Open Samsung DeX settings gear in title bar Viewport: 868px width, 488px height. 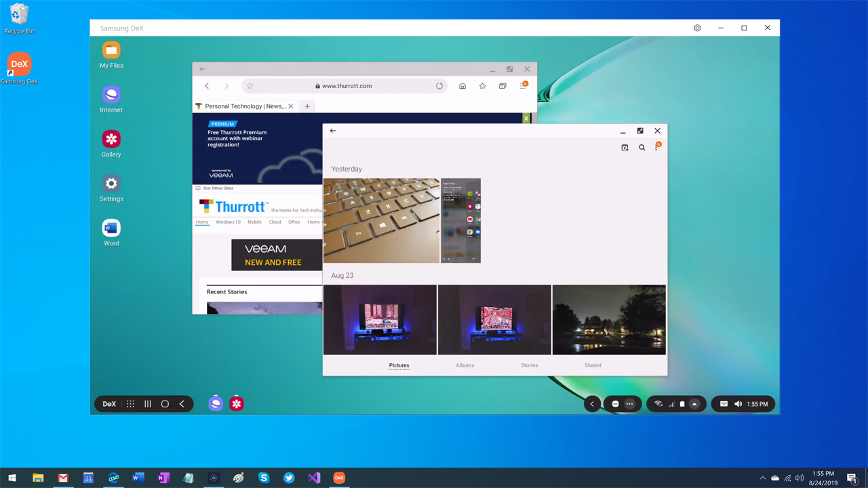(x=697, y=28)
